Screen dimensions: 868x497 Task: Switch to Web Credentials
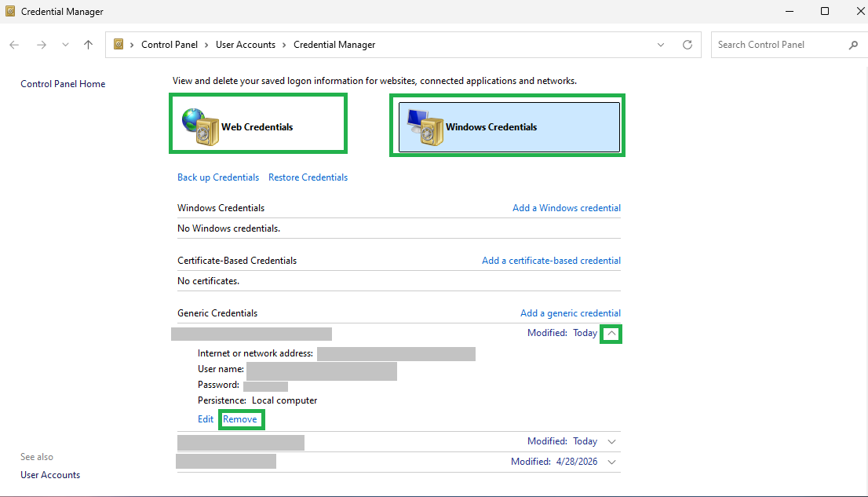[258, 123]
